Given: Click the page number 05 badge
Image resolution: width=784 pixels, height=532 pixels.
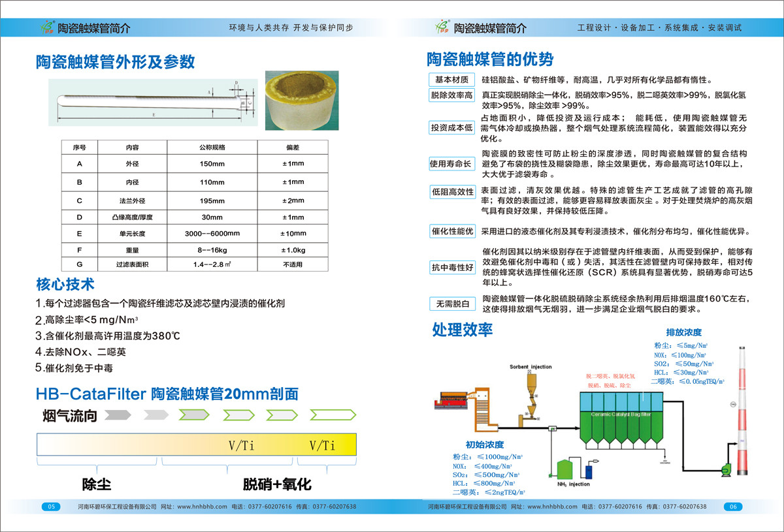Looking at the screenshot, I should (52, 507).
